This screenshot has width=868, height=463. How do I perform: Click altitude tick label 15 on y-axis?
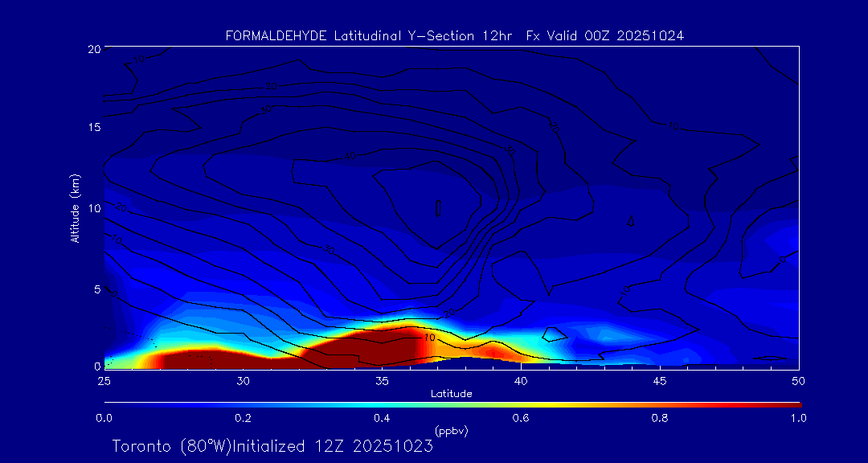(92, 128)
